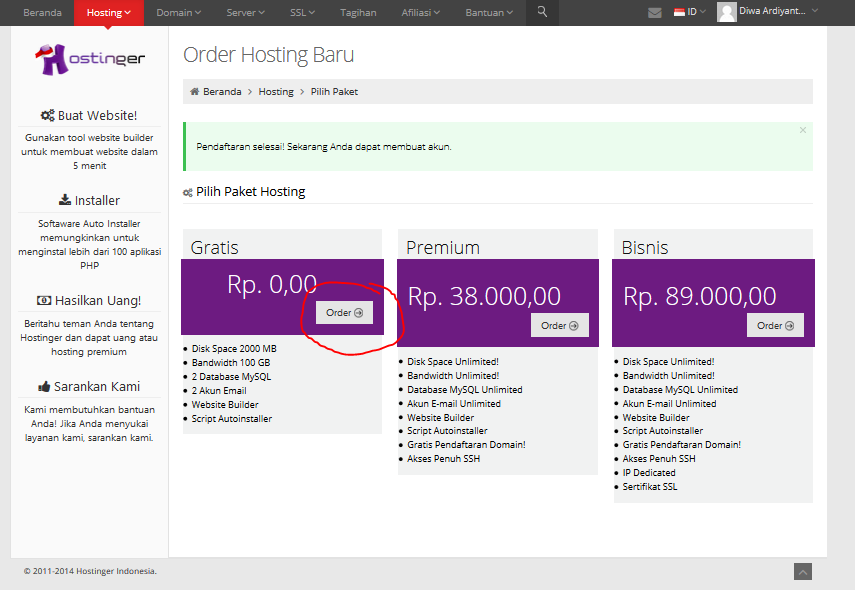
Task: Click the Hostinger logo
Action: (x=90, y=59)
